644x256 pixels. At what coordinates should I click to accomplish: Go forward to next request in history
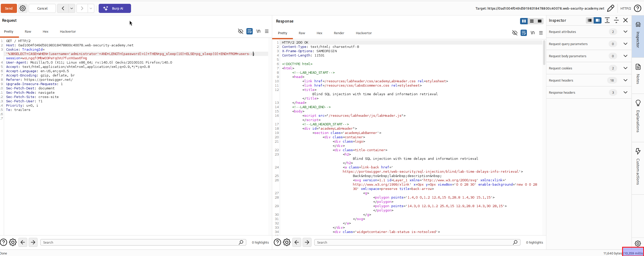[82, 8]
